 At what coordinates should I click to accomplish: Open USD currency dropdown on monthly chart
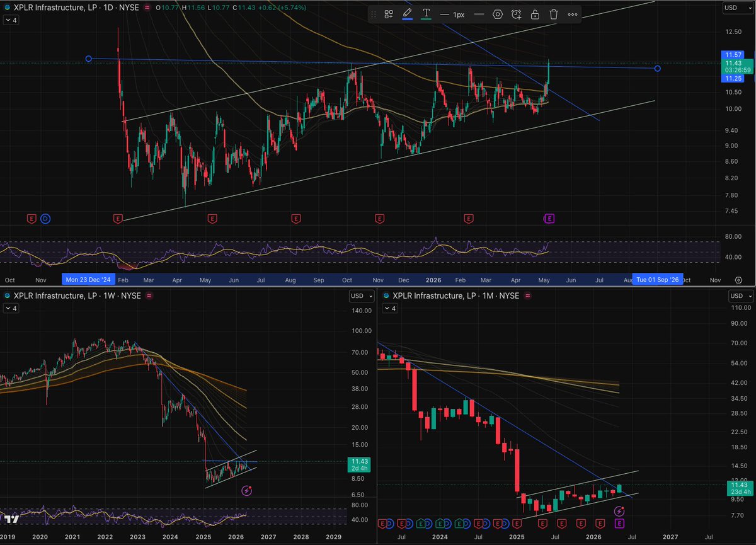[740, 295]
